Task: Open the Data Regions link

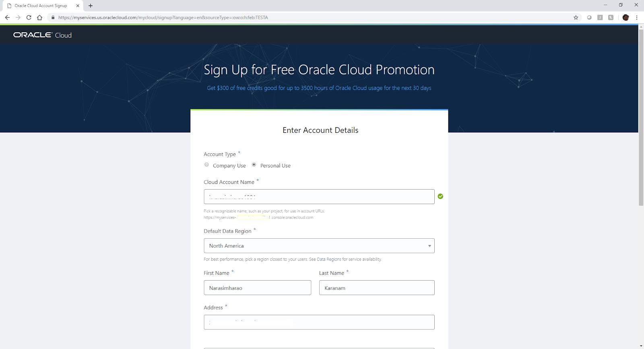Action: [x=329, y=259]
